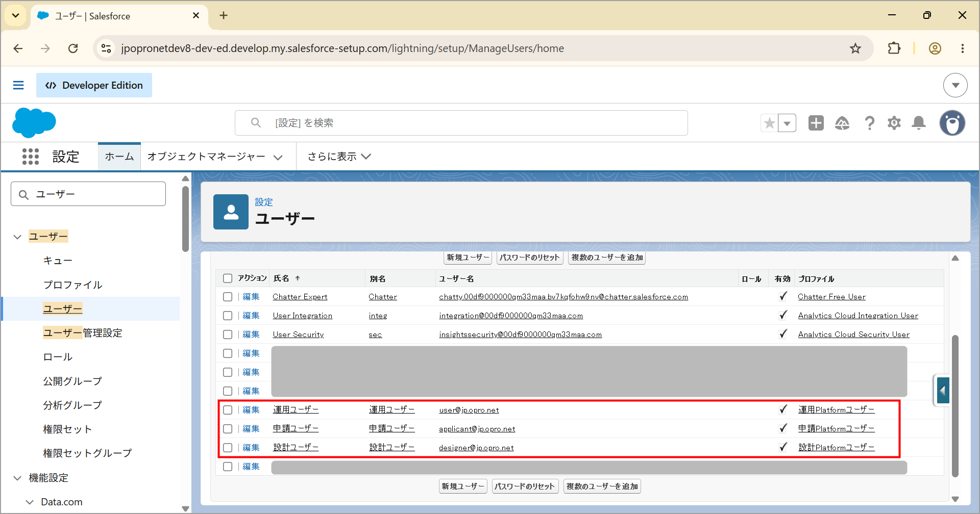
Task: Open the global actions plus icon
Action: point(816,123)
